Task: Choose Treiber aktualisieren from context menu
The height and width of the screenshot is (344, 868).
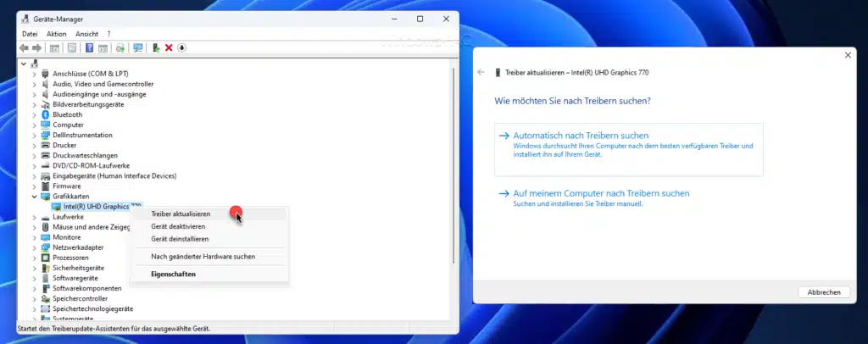Action: point(209,214)
